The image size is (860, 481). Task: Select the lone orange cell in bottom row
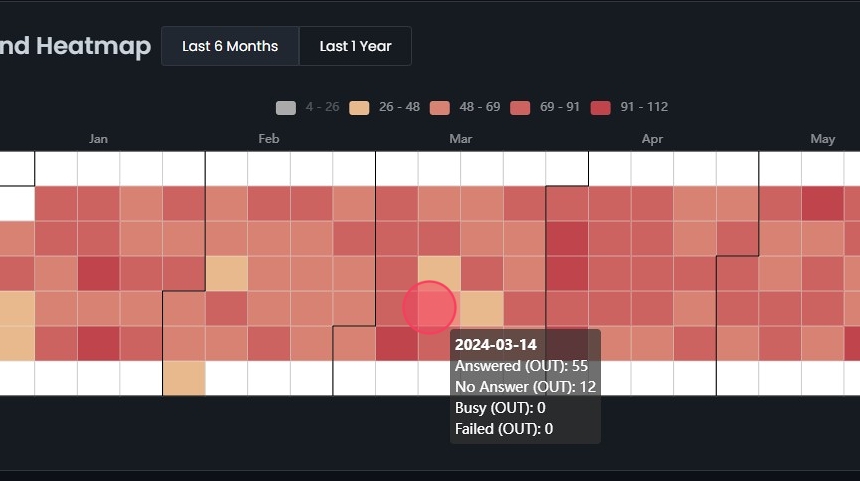(x=183, y=378)
